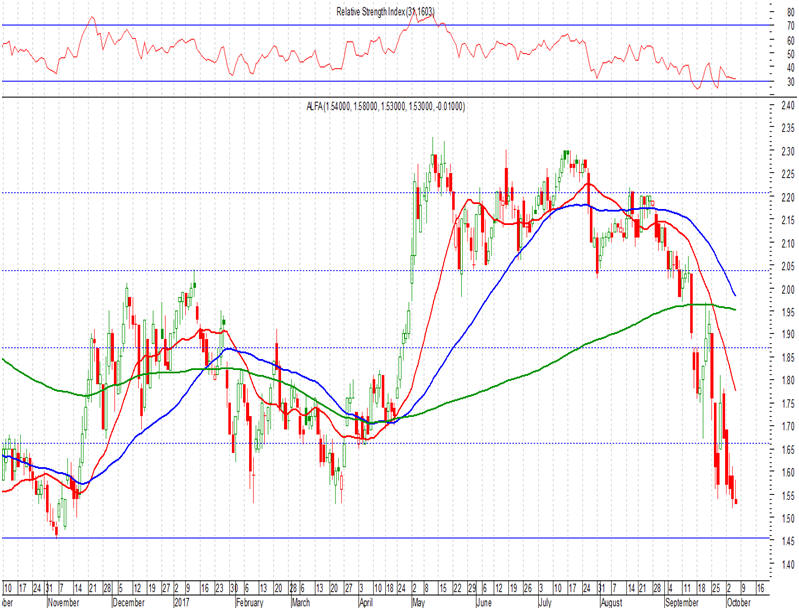Click the 2.05 price axis label
This screenshot has width=799, height=610.
[x=788, y=266]
